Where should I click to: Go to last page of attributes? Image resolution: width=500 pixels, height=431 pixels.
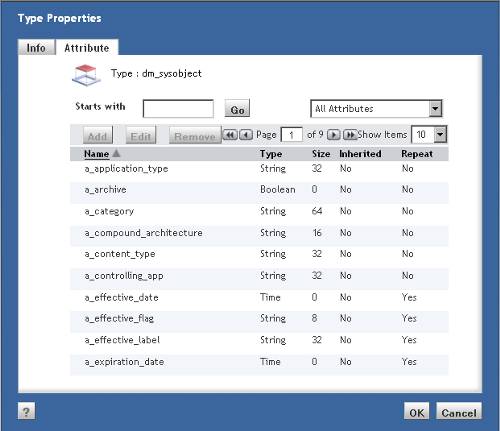tap(350, 135)
